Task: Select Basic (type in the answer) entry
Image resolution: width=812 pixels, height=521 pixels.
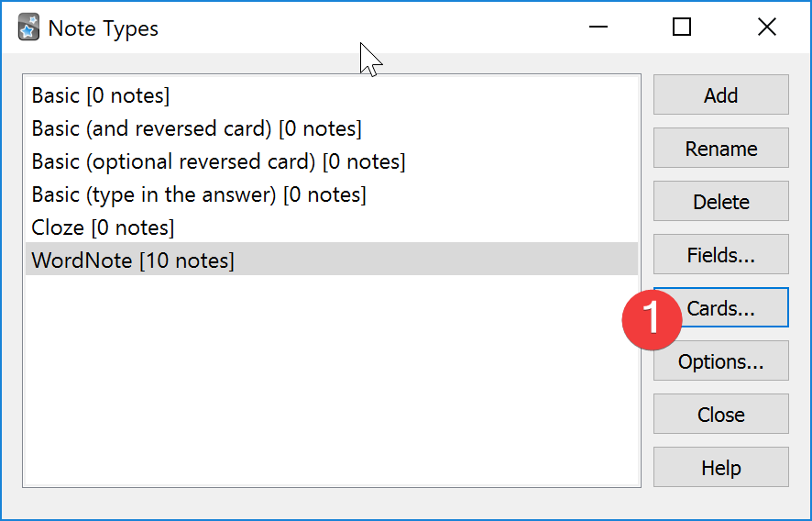Action: point(199,194)
